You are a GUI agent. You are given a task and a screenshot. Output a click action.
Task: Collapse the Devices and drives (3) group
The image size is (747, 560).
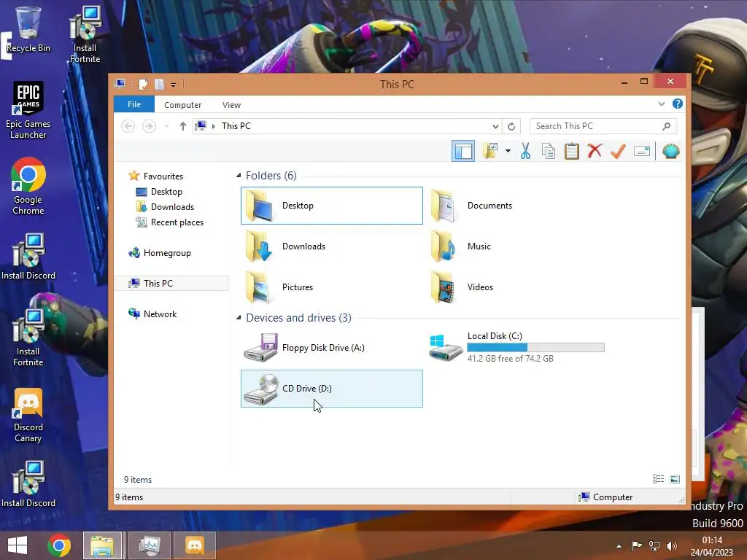239,318
